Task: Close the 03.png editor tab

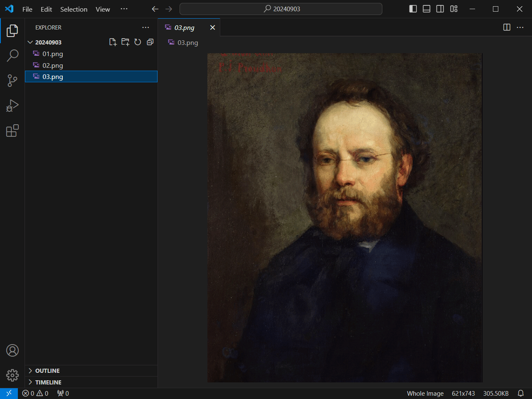Action: pos(212,27)
